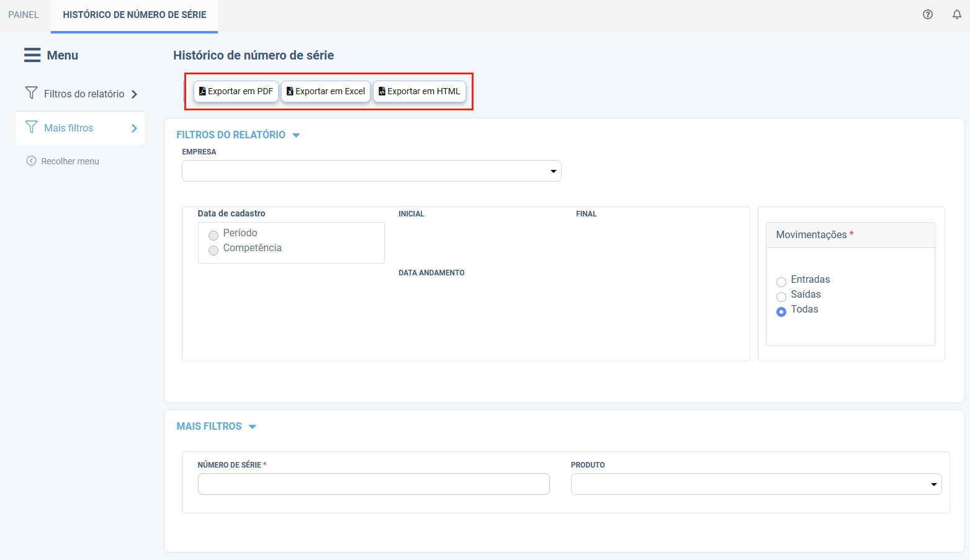
Task: Click the FINAL label
Action: (586, 214)
